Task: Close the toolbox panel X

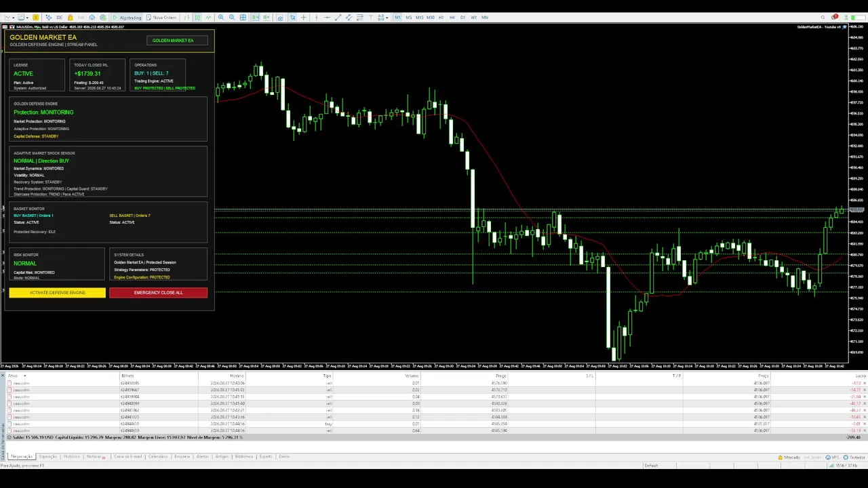Action: point(3,375)
